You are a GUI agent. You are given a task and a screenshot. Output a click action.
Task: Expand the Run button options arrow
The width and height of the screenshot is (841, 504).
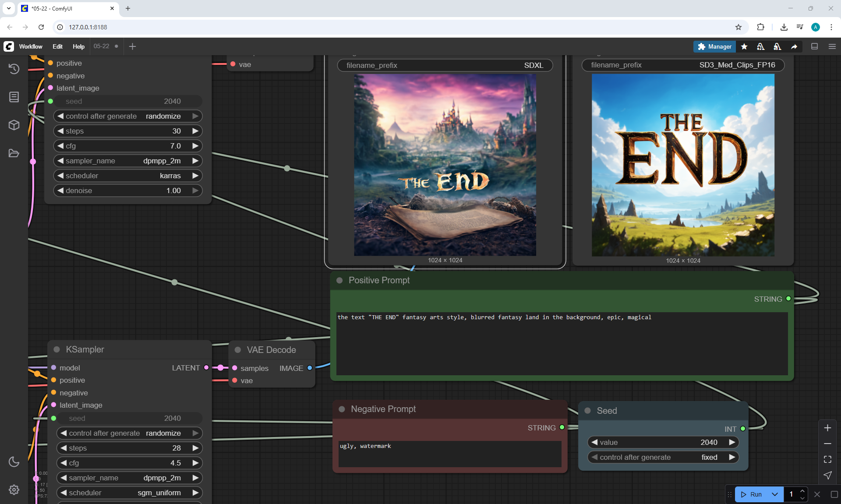775,494
